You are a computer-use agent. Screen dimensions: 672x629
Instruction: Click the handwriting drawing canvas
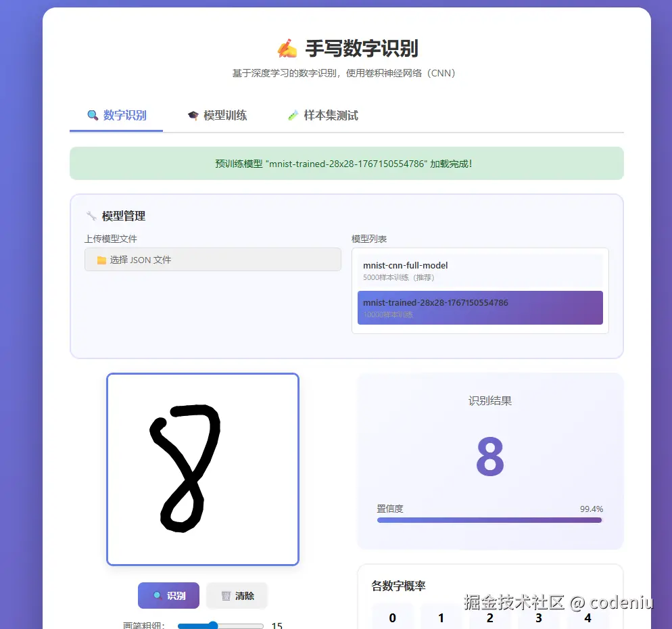coord(202,469)
